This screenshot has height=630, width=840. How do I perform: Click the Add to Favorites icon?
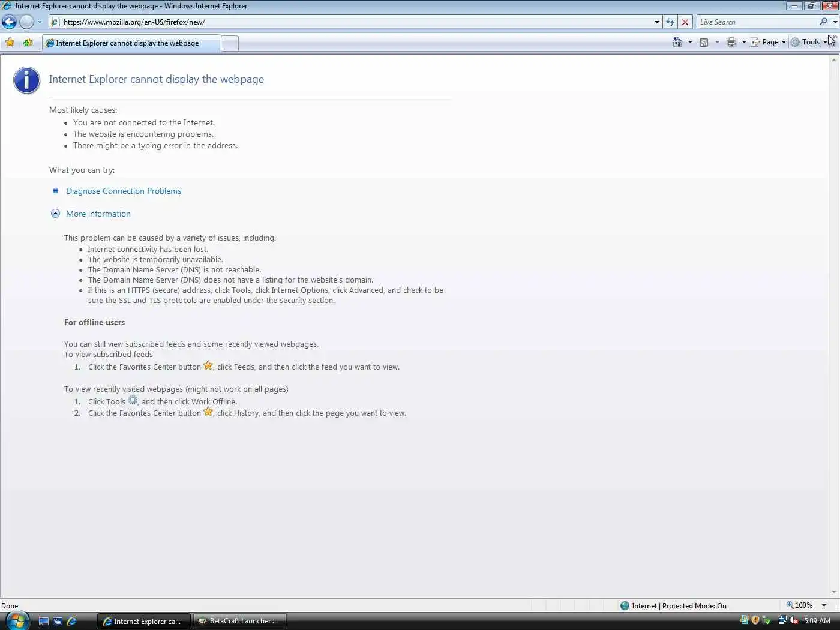[x=28, y=43]
